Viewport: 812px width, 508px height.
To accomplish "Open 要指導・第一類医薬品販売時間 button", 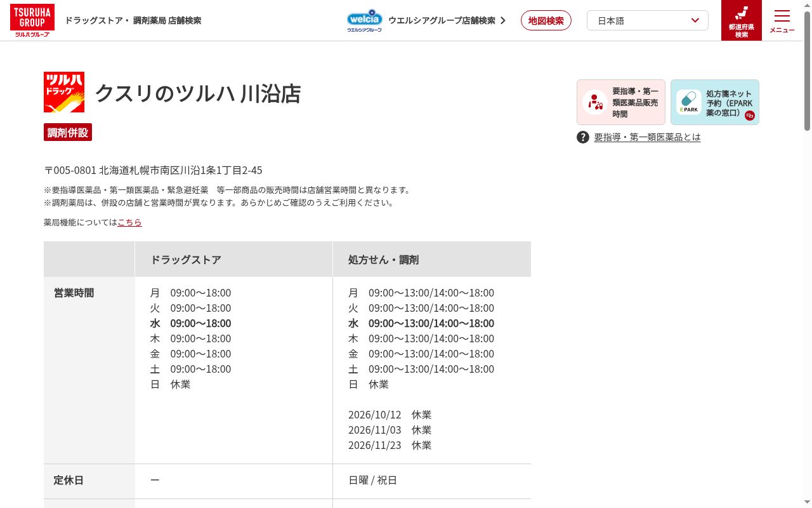I will [x=621, y=102].
